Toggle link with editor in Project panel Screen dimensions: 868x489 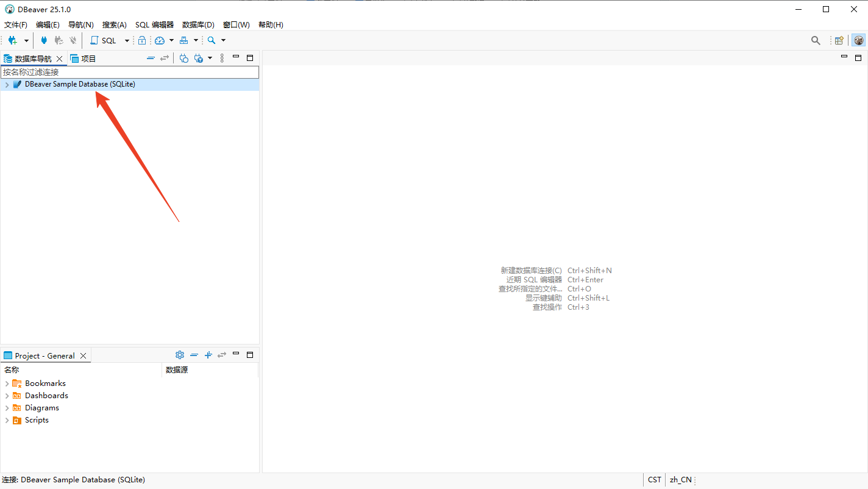click(x=222, y=355)
